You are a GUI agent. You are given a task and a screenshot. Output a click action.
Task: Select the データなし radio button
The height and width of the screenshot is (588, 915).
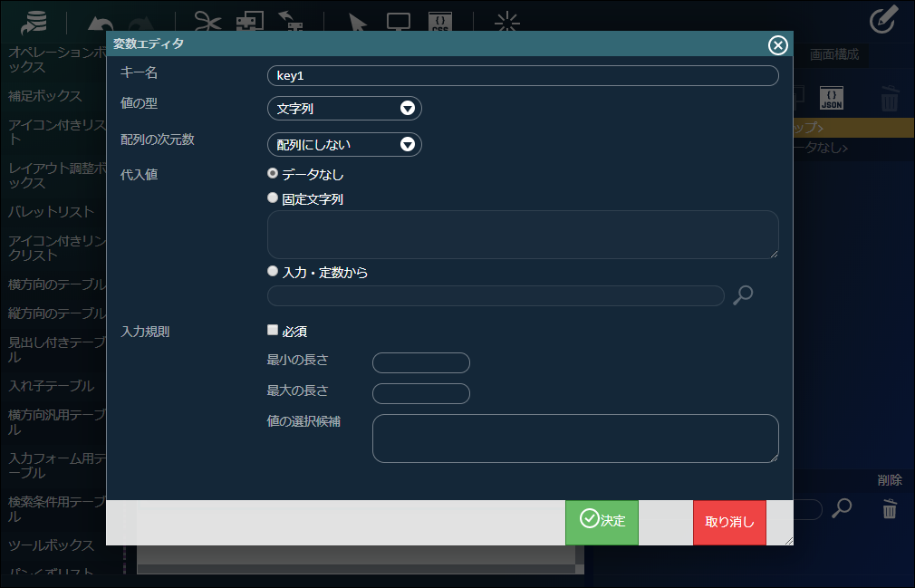(273, 173)
